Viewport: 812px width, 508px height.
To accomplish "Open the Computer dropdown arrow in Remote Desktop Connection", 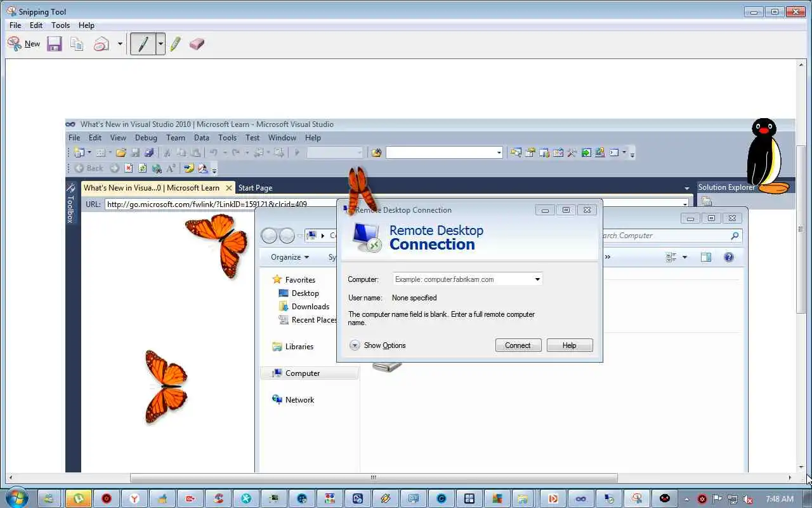I will point(537,279).
